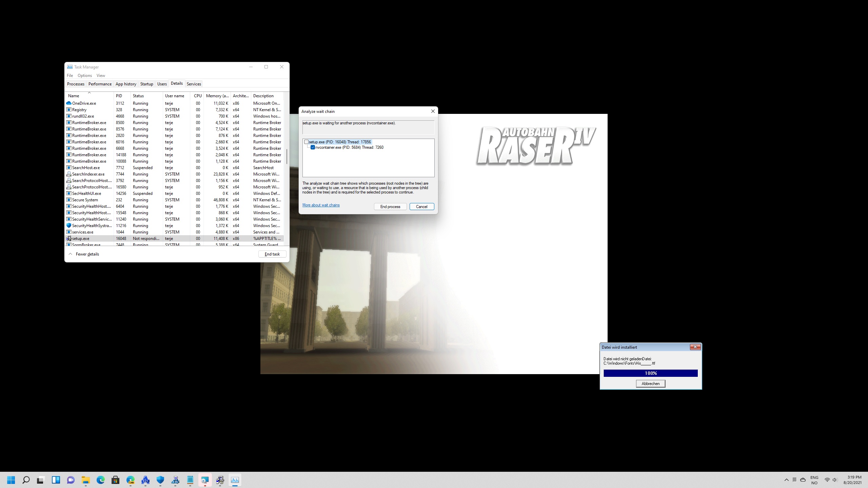Click Abbrechen in the installer dialog
Viewport: 868px width, 488px height.
click(x=651, y=384)
